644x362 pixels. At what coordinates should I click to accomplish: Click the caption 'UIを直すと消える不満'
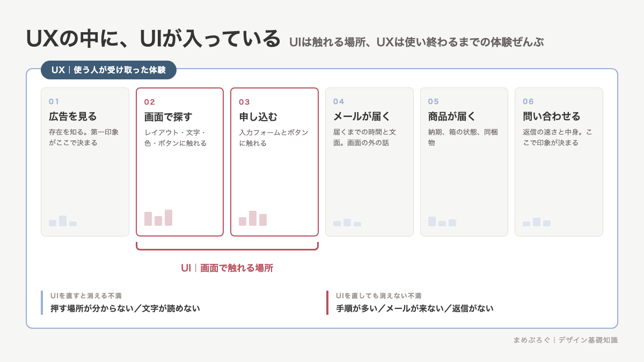(86, 295)
